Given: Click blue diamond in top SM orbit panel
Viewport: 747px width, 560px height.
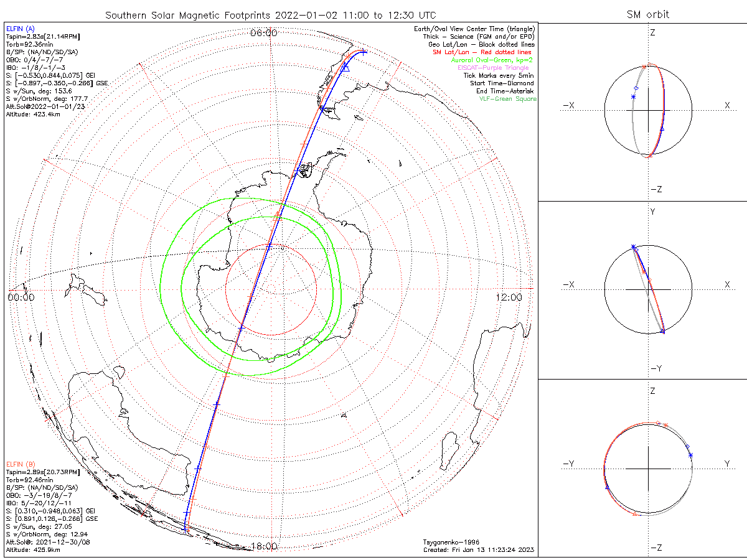Looking at the screenshot, I should (x=635, y=88).
